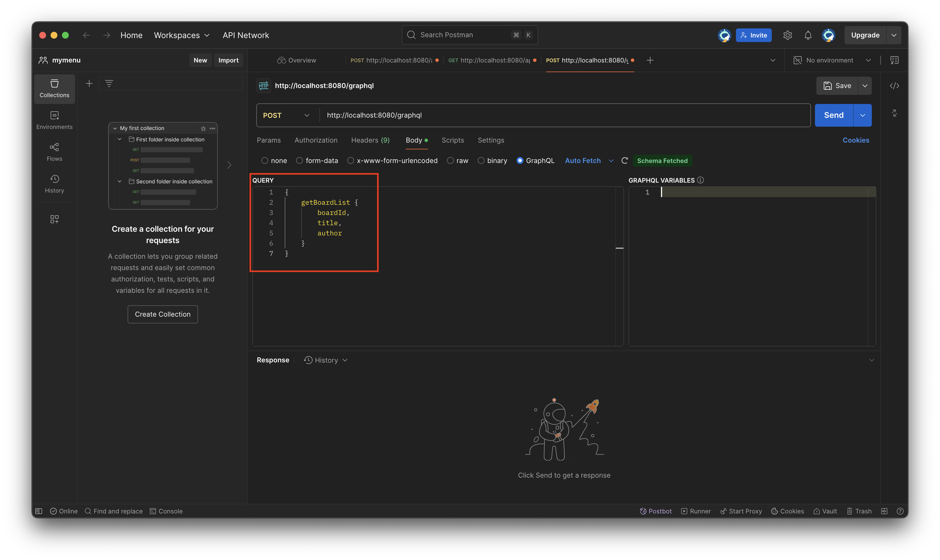Screen dimensions: 940x560
Task: Open the History sidebar panel
Action: (54, 184)
